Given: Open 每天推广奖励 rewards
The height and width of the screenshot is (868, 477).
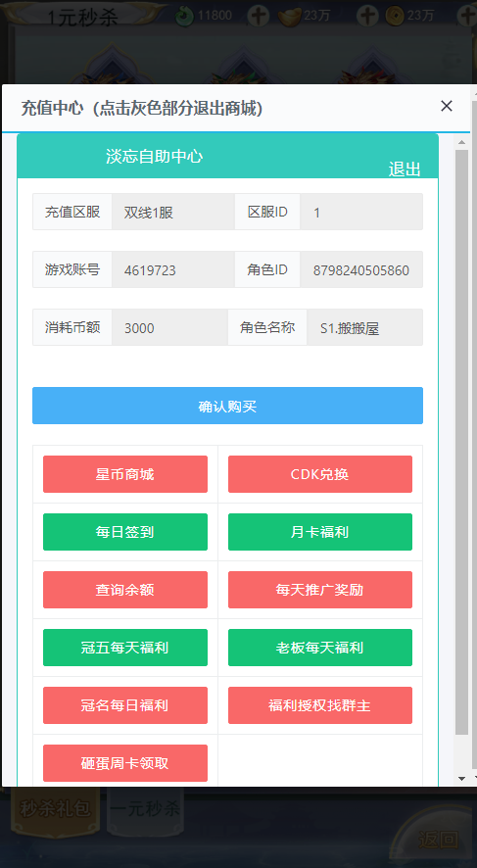Looking at the screenshot, I should coord(320,590).
